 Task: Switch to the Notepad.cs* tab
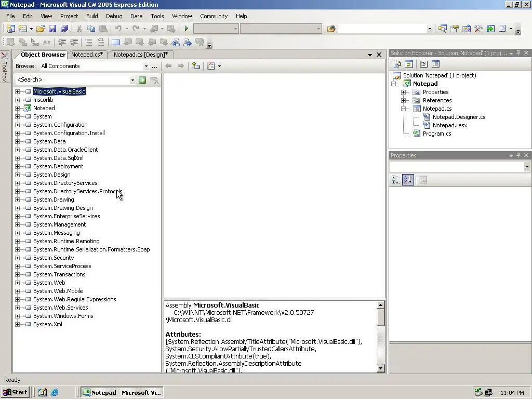(x=87, y=55)
